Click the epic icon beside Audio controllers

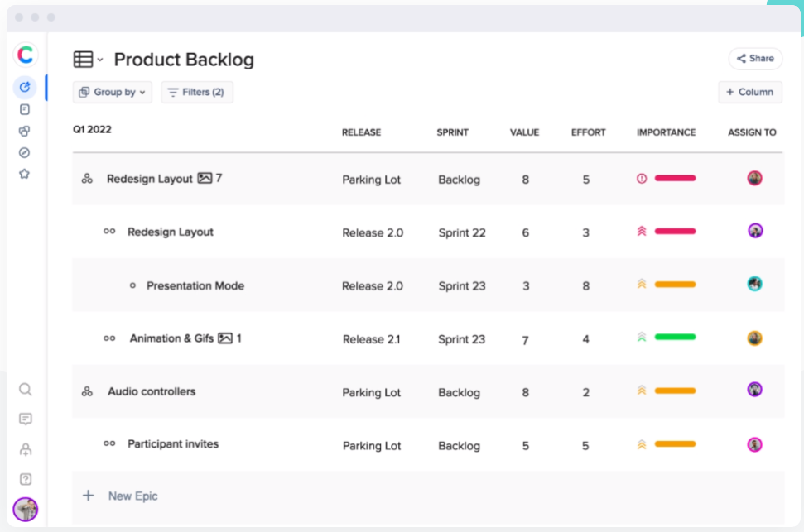(x=87, y=392)
